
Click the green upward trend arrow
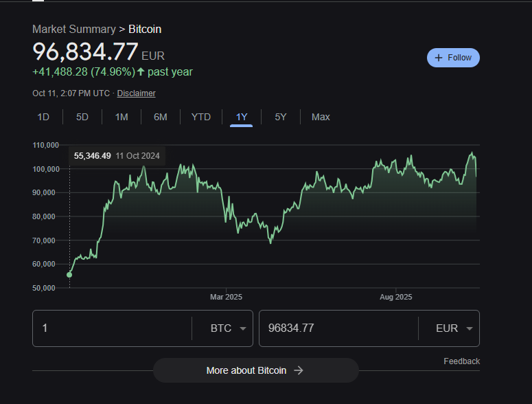click(141, 71)
